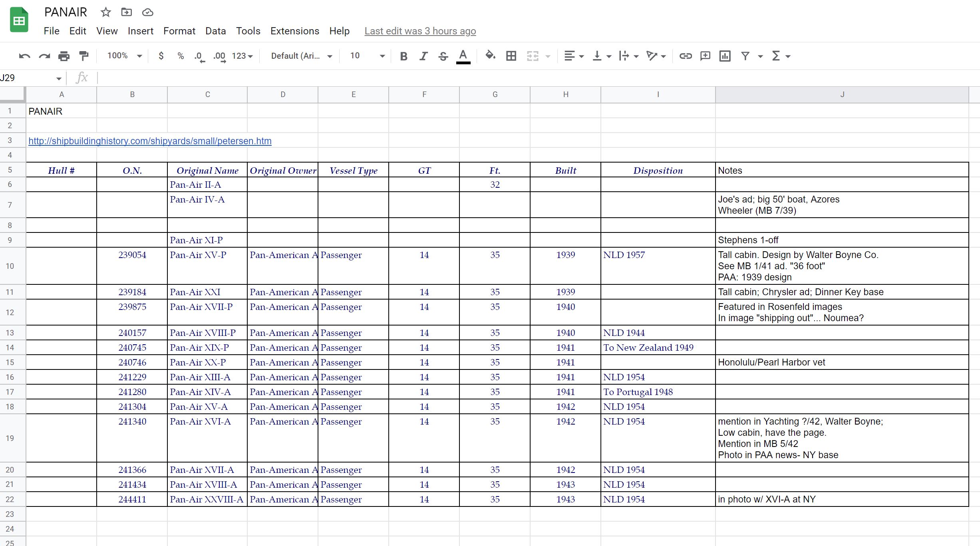Open the Default Arial font dropdown
Viewport: 980px width, 546px height.
[302, 56]
